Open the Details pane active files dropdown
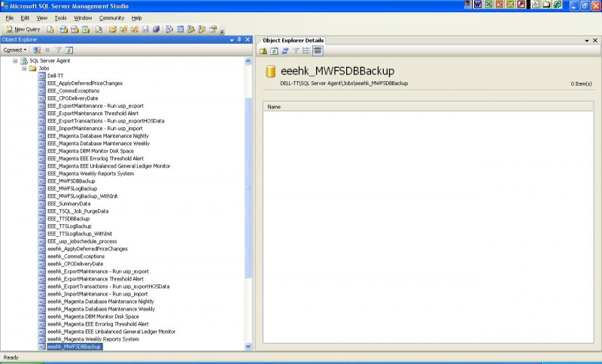The image size is (602, 364). (587, 41)
